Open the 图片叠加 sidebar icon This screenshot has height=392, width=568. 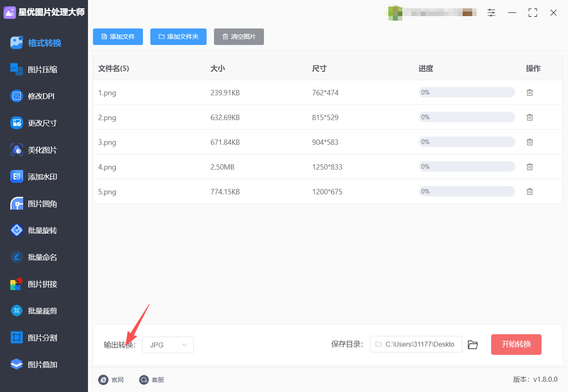[x=17, y=364]
